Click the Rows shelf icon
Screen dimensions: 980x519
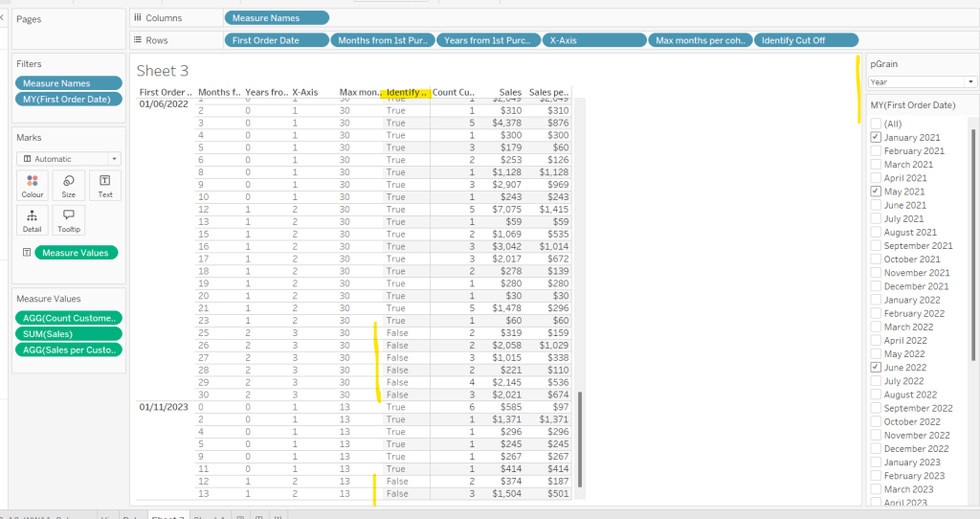[x=138, y=40]
